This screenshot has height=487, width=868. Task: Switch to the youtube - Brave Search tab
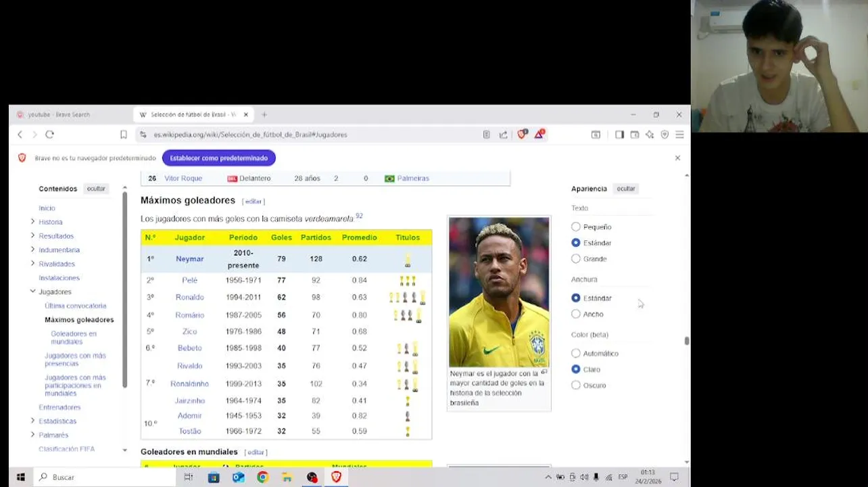pos(59,114)
